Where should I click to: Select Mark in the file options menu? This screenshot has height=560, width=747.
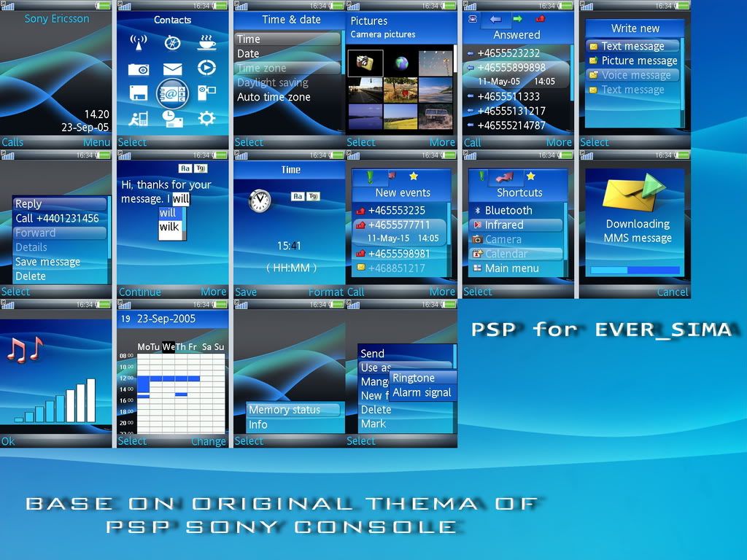tap(406, 424)
